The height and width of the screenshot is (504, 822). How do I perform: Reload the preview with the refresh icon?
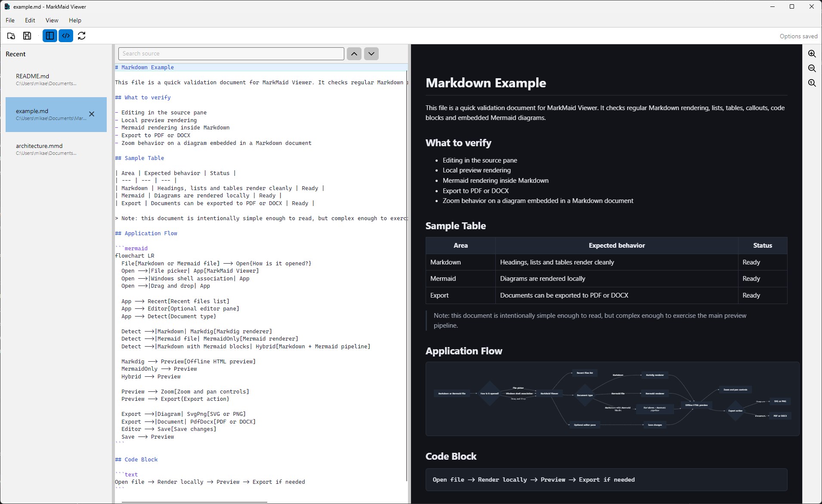pyautogui.click(x=82, y=36)
